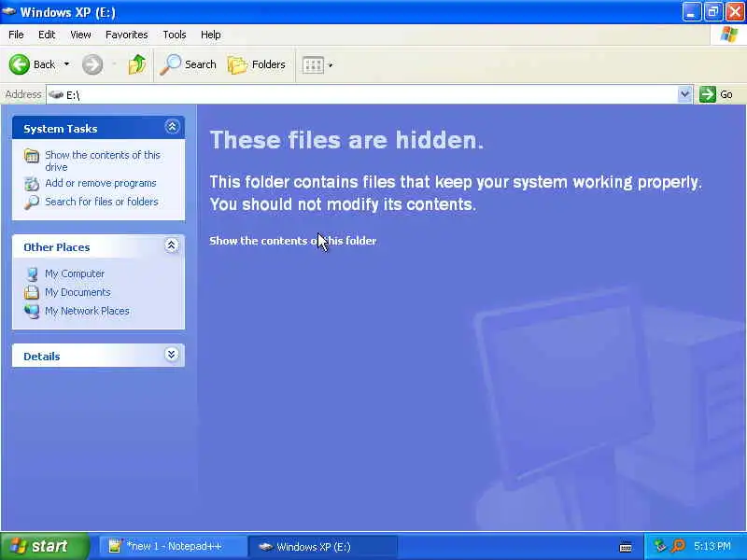Open the Edit menu
747x560 pixels.
coord(47,35)
